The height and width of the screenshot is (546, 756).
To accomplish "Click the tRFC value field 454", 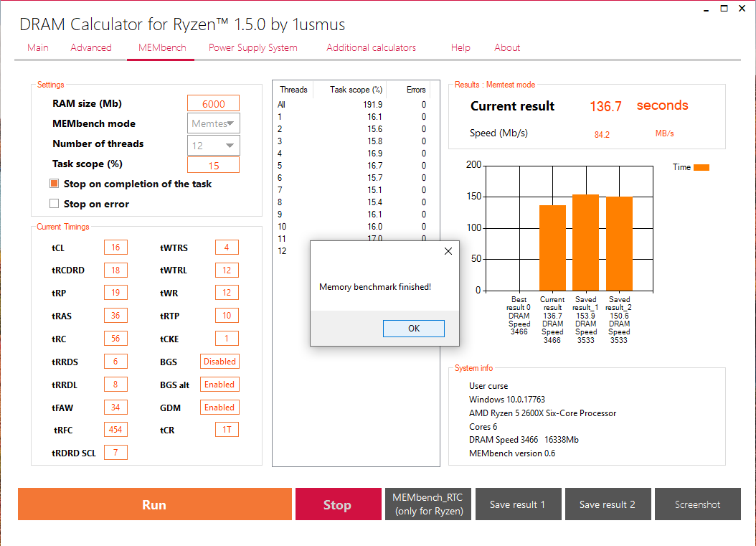I will [x=115, y=429].
